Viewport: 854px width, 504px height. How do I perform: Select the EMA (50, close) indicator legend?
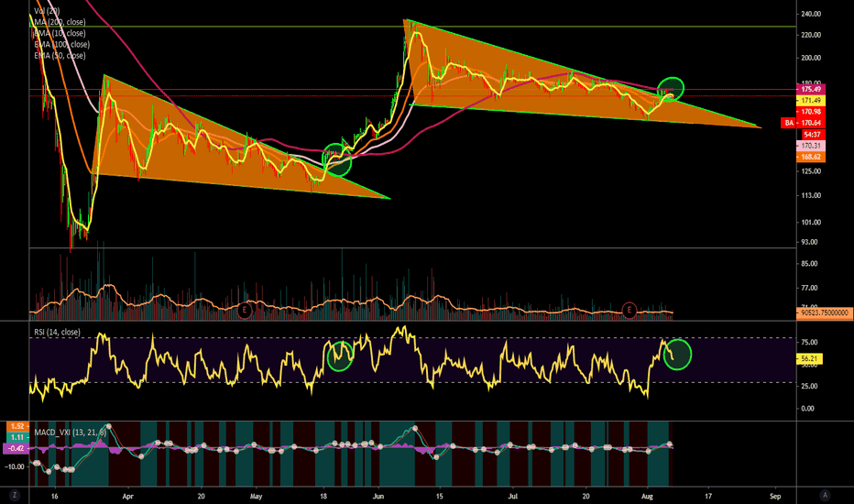tap(60, 56)
